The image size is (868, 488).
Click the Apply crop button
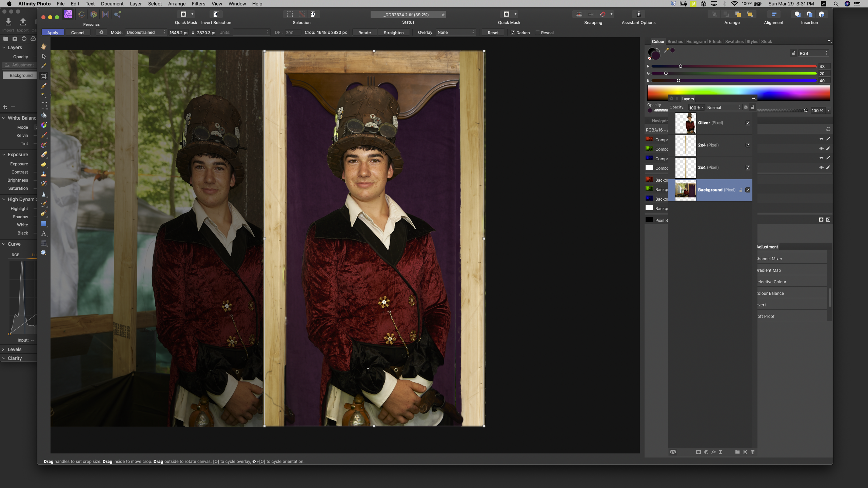(53, 33)
